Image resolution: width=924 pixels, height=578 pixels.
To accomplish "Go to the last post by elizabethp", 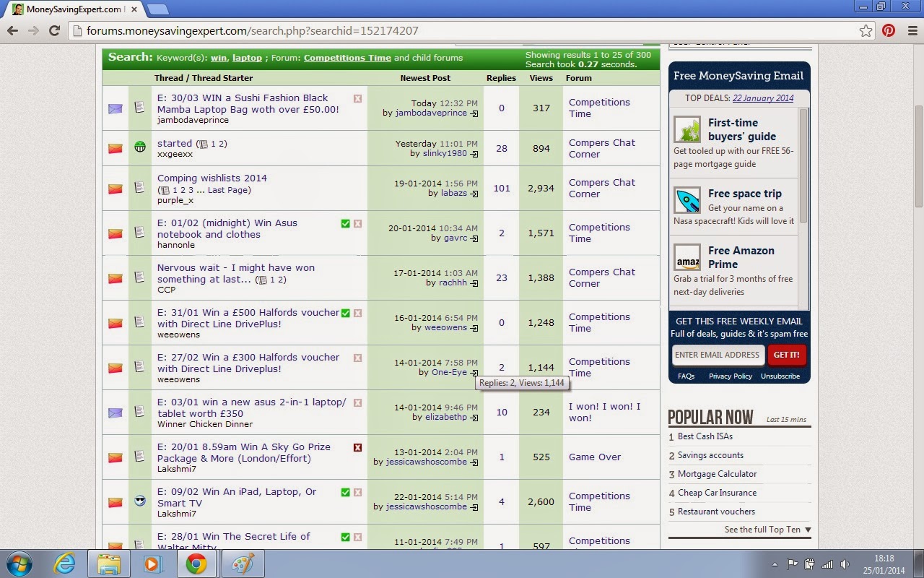I will click(x=474, y=418).
